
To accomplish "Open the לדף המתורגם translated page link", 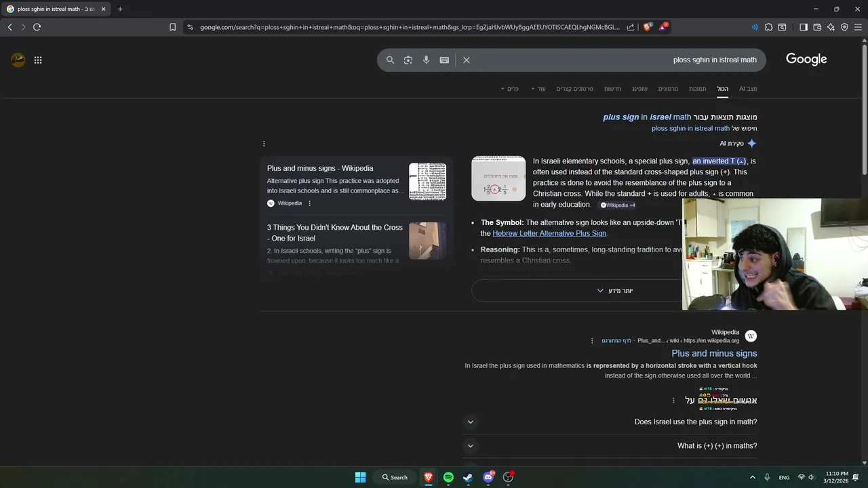I will (616, 341).
